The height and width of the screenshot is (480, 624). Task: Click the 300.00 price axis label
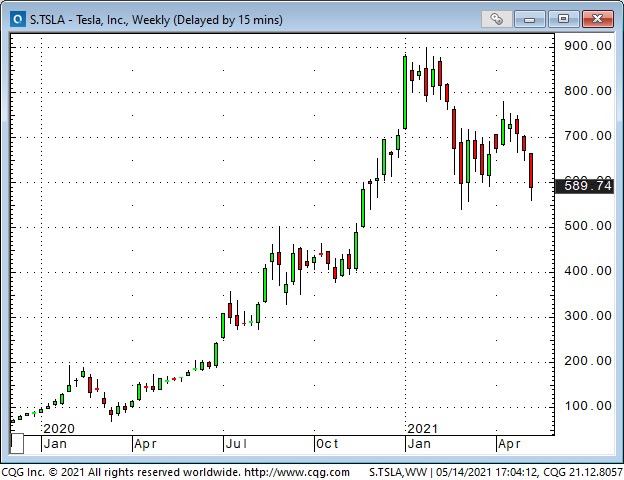point(588,316)
